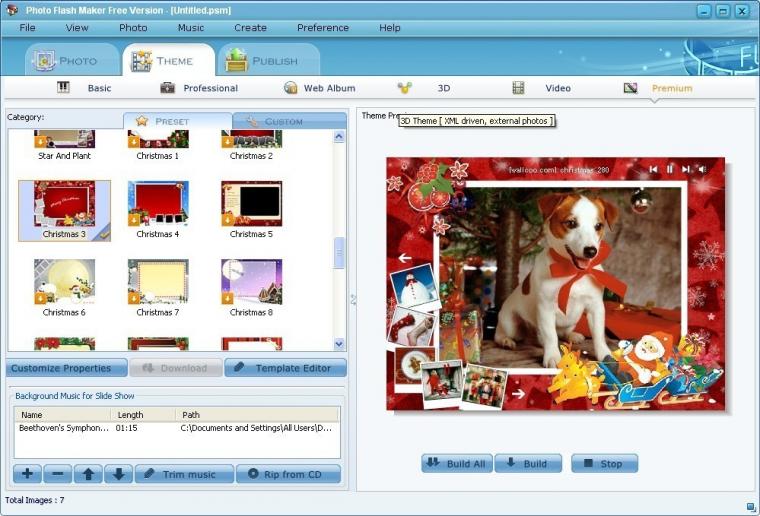Select the Basic theme type
Viewport: 760px width, 516px height.
pos(85,88)
